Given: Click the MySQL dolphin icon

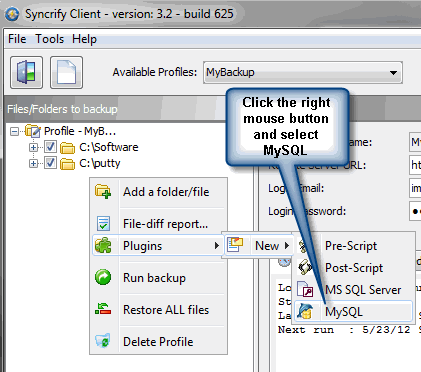Looking at the screenshot, I should point(305,311).
